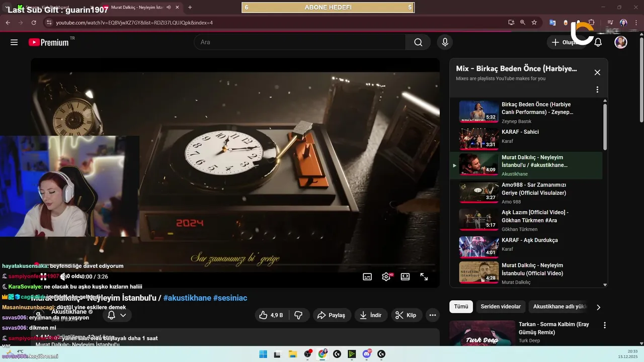Open player settings gear
The width and height of the screenshot is (644, 362).
[386, 277]
